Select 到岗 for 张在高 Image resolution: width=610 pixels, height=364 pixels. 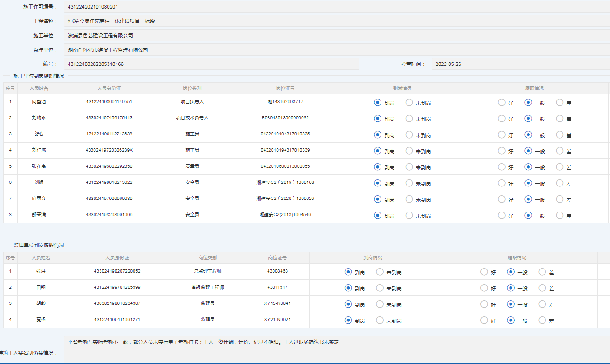point(378,167)
